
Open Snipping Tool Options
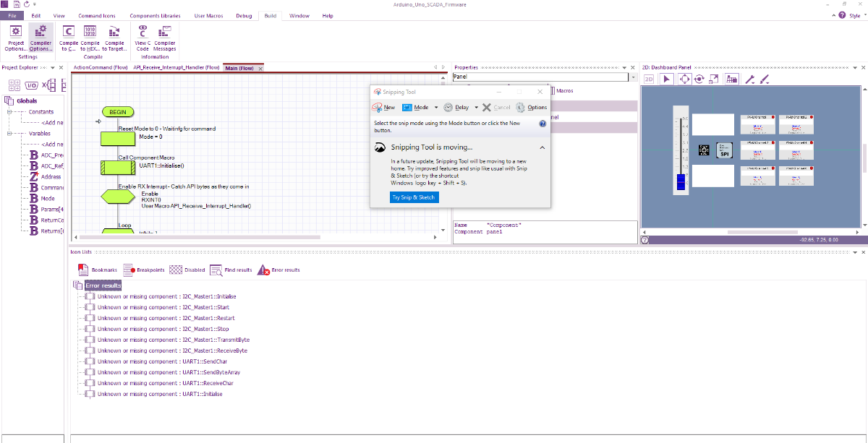pyautogui.click(x=532, y=107)
